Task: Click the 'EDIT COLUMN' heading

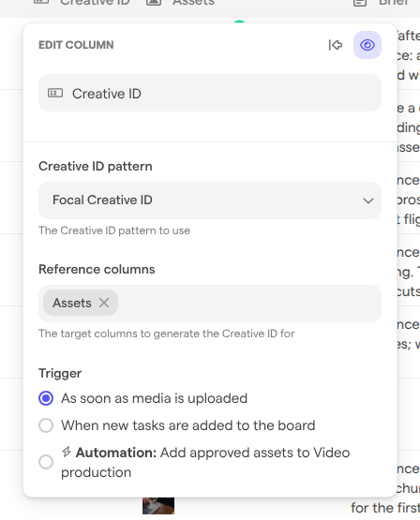Action: pos(76,45)
